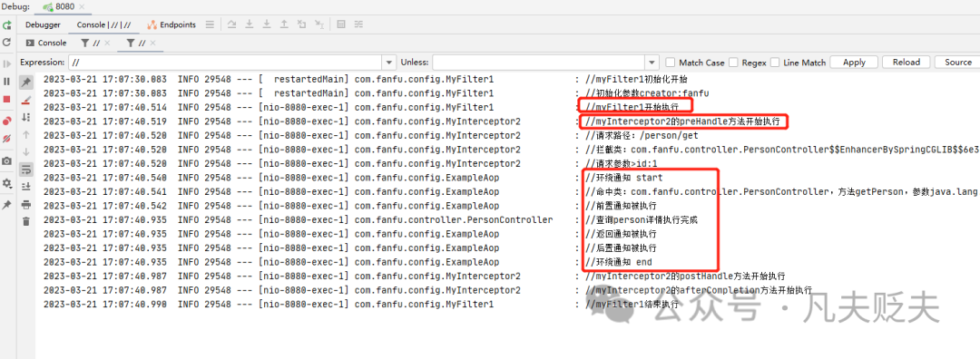Image resolution: width=980 pixels, height=359 pixels.
Task: Click the up arrow stack trace icon
Action: coord(25,134)
